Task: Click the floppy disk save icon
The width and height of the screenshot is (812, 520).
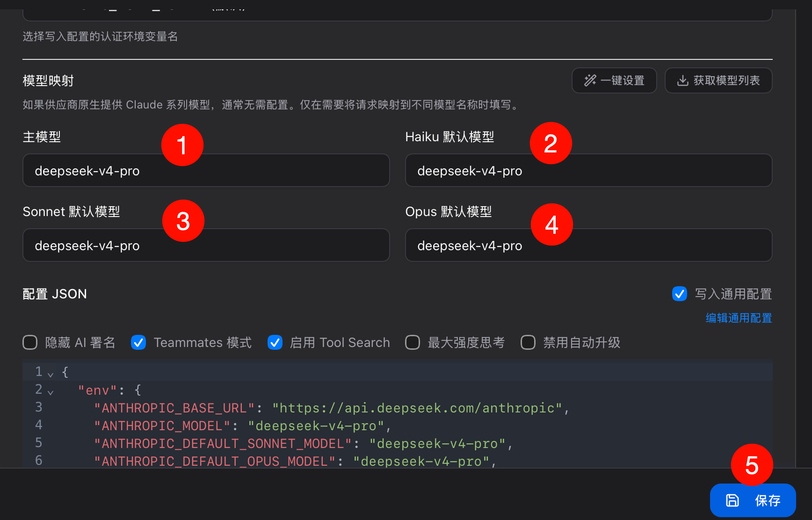Action: point(732,500)
